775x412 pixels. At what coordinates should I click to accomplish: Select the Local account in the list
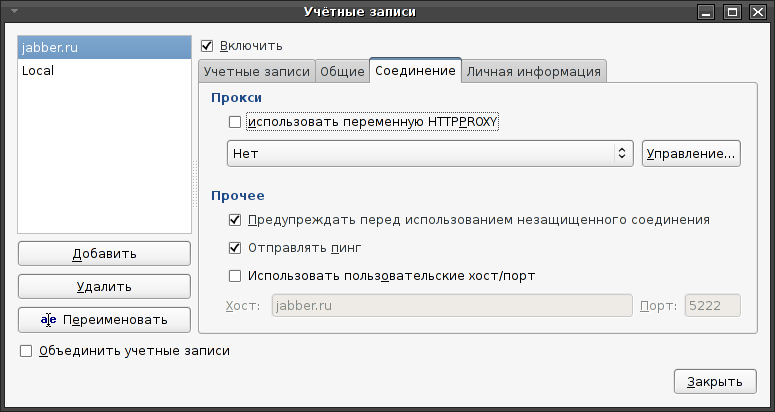pyautogui.click(x=104, y=71)
